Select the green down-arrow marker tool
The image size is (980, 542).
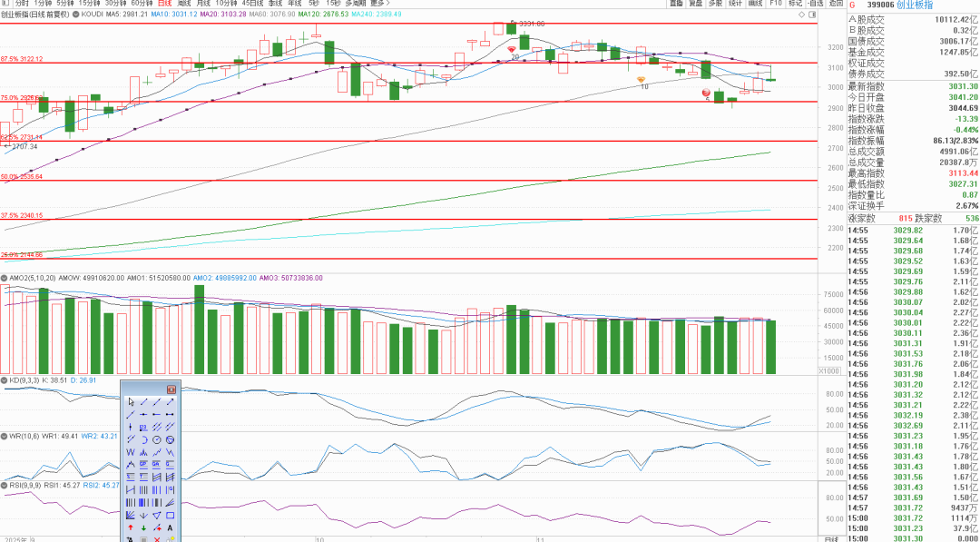pos(144,527)
